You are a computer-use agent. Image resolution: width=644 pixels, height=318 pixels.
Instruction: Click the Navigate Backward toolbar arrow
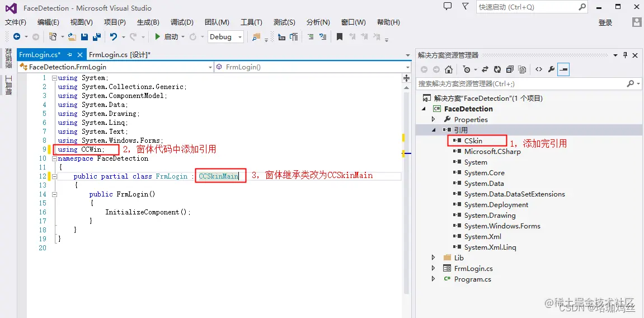pyautogui.click(x=16, y=37)
